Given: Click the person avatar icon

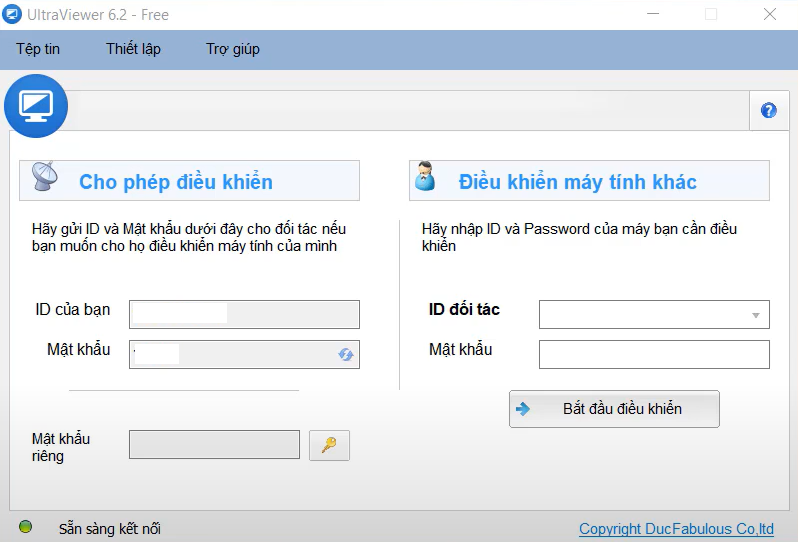Looking at the screenshot, I should [x=425, y=176].
